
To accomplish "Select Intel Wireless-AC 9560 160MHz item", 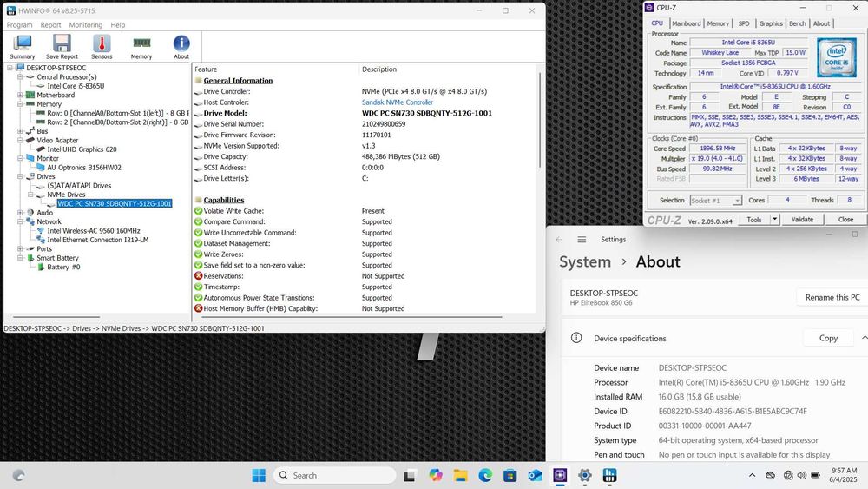I will [93, 230].
